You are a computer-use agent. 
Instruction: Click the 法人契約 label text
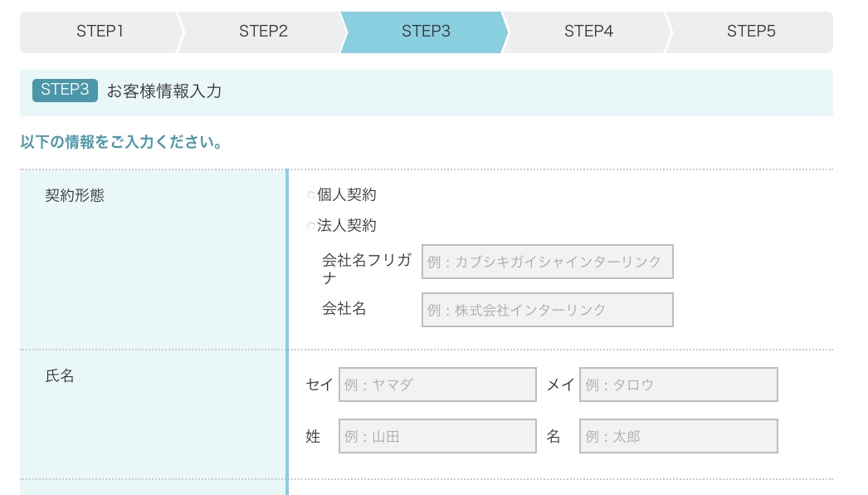tap(347, 225)
